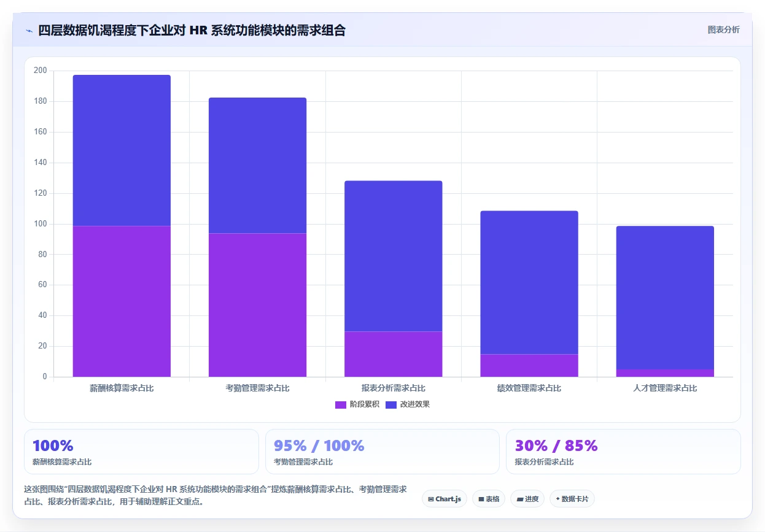The image size is (765, 532).
Task: Click the blue segment of 绩效管理需求占比 bar
Action: (529, 282)
